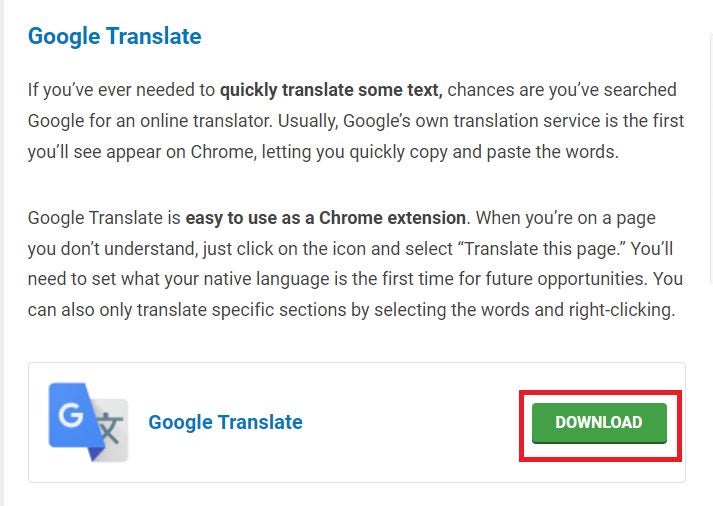The image size is (713, 506).
Task: Open the Google Translate heading link
Action: click(x=114, y=37)
